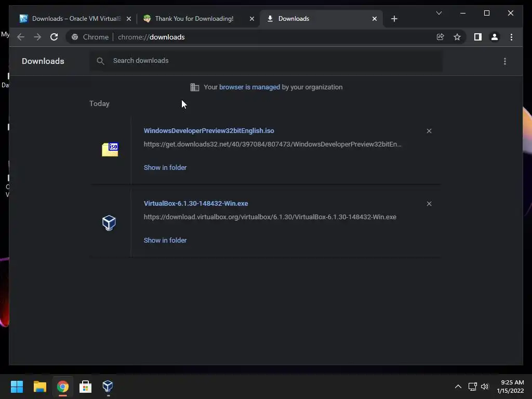Go forward using the browser forward arrow
This screenshot has width=532, height=399.
37,37
